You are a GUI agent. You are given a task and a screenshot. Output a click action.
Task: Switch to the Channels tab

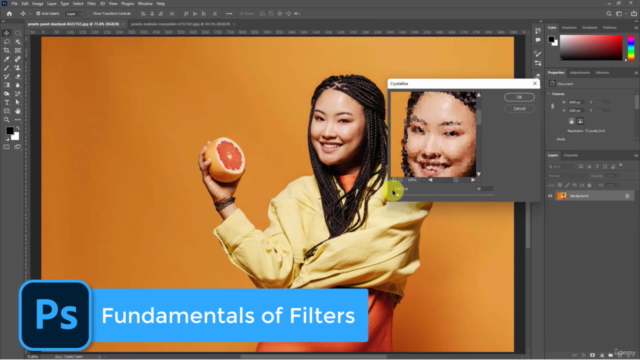pyautogui.click(x=571, y=156)
